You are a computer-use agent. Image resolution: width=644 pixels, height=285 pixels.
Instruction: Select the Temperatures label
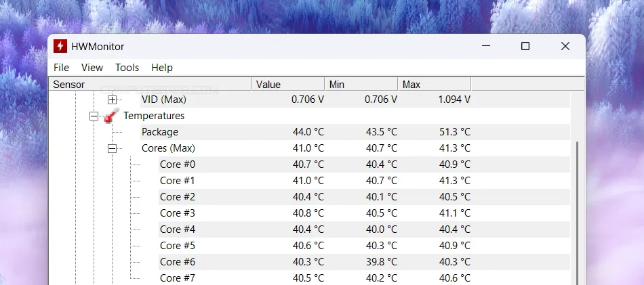[154, 116]
